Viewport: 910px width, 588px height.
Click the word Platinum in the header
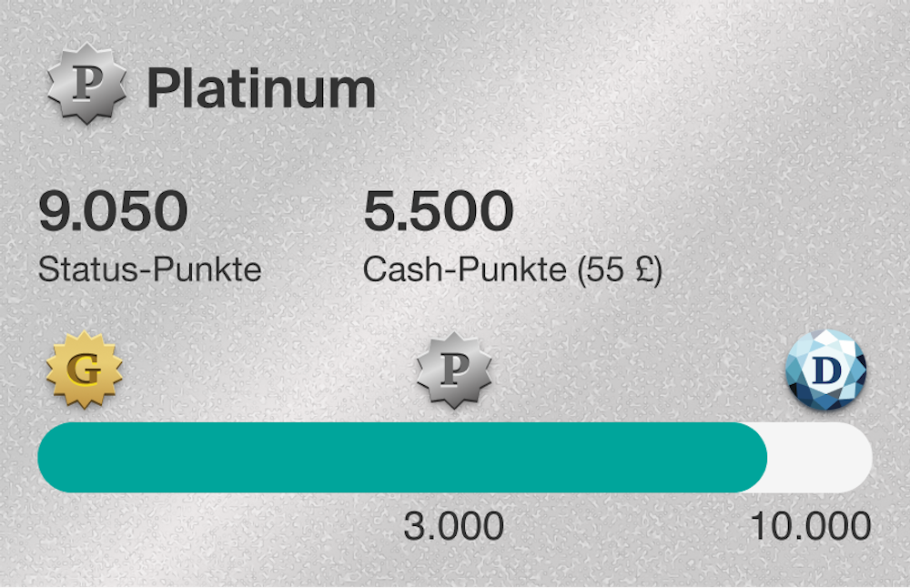pyautogui.click(x=260, y=89)
